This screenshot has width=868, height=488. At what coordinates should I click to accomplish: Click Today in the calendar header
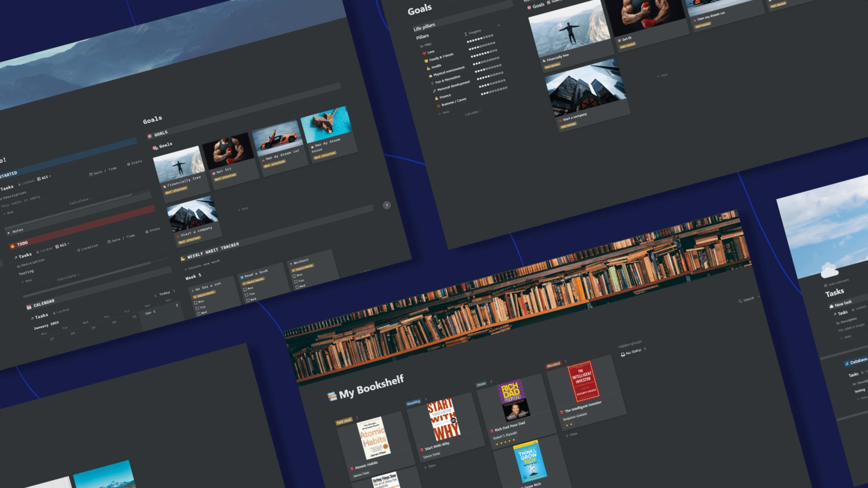click(x=165, y=293)
